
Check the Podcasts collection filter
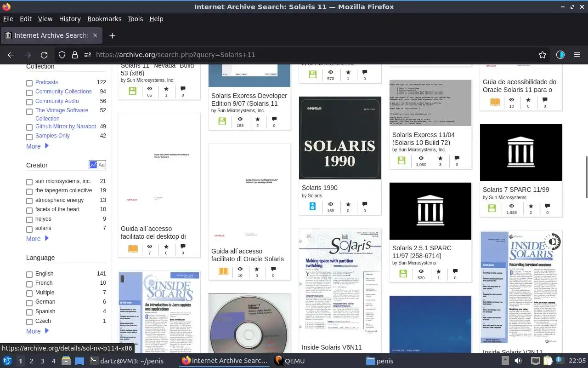29,83
